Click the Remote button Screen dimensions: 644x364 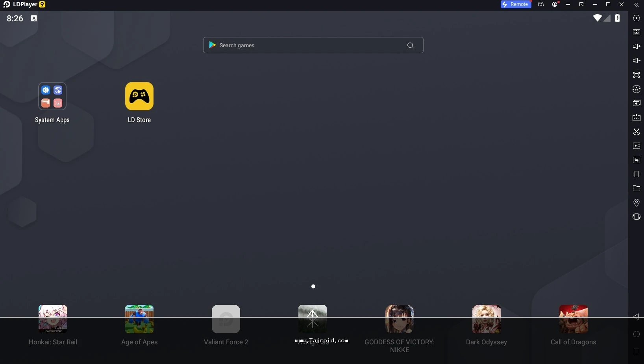515,4
